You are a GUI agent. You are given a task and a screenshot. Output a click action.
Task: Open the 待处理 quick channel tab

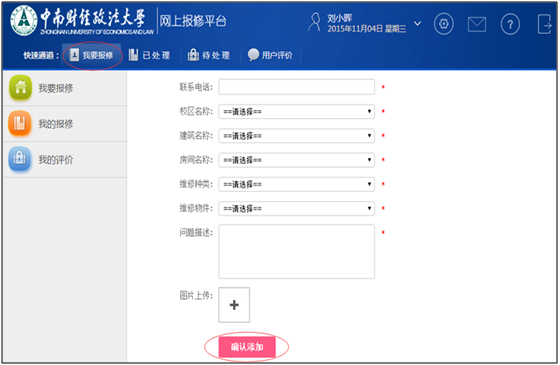point(209,55)
